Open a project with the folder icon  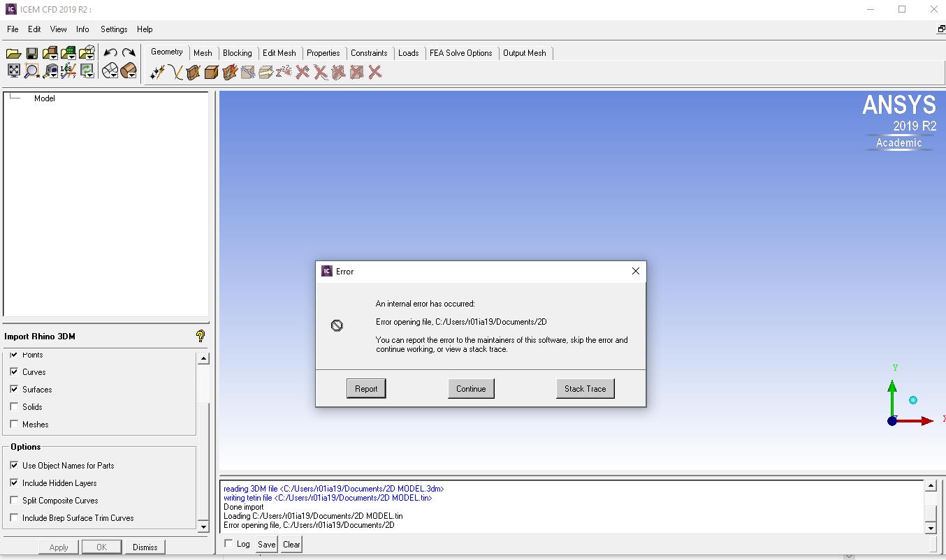[13, 53]
